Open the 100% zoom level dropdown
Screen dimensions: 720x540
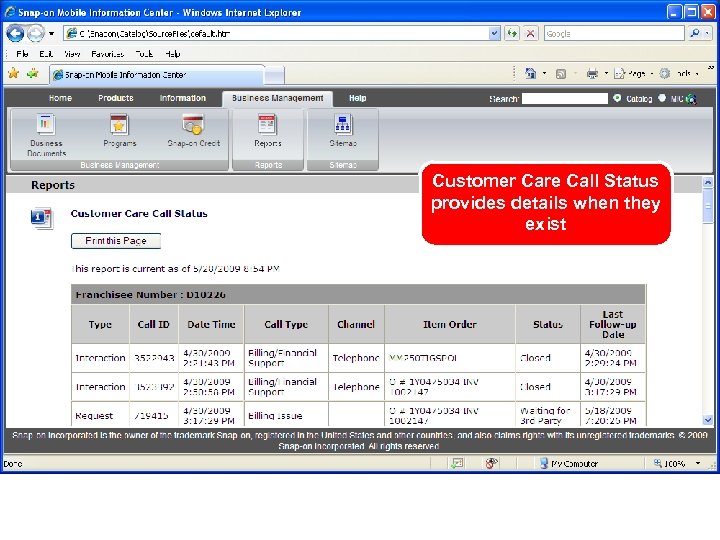coord(698,463)
